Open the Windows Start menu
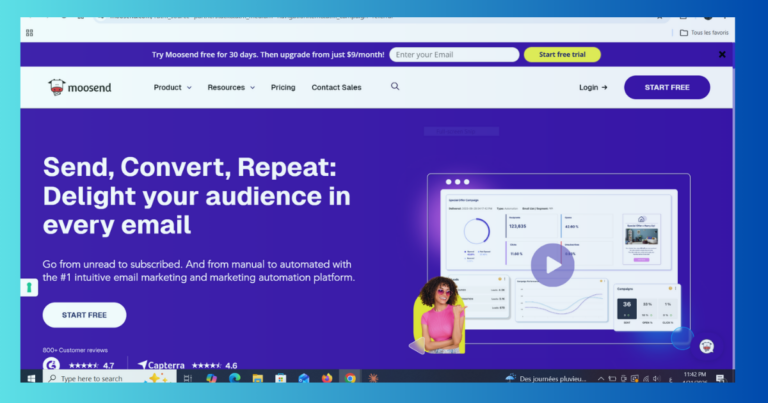Screen dimensions: 768x403 point(31,378)
